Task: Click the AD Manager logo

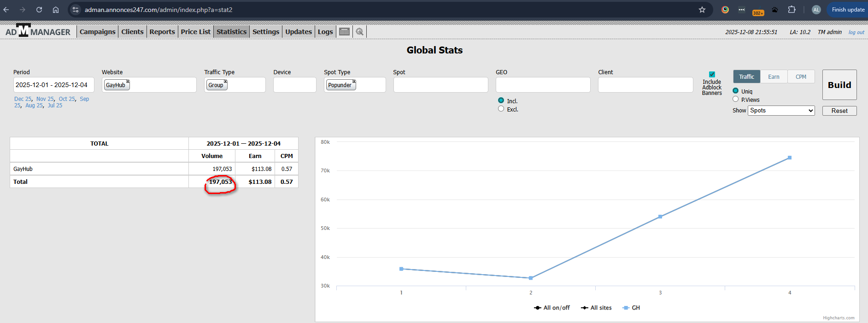Action: (x=38, y=31)
